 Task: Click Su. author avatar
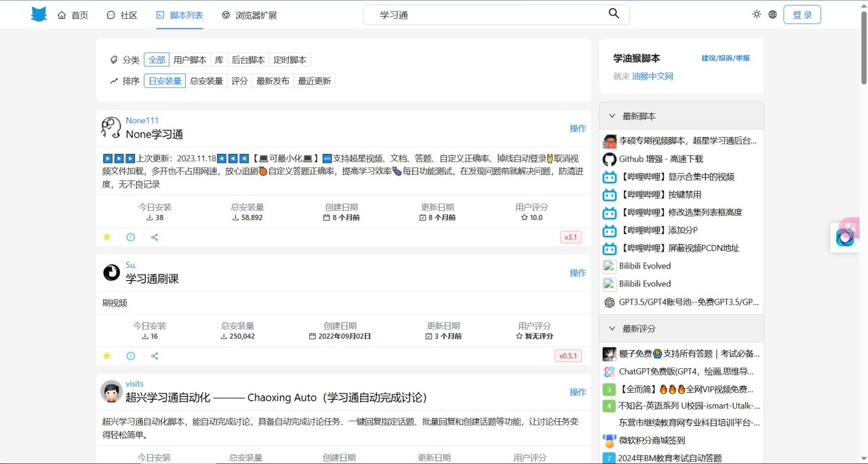point(111,273)
